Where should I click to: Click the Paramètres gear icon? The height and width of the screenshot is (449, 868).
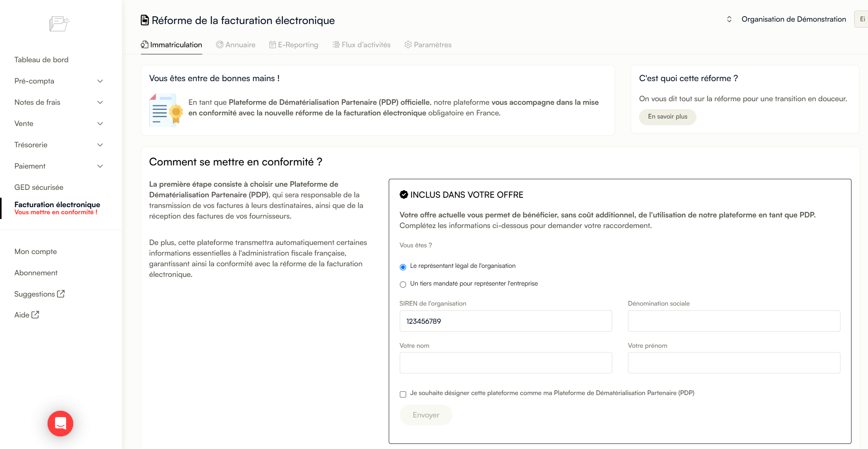(x=408, y=45)
